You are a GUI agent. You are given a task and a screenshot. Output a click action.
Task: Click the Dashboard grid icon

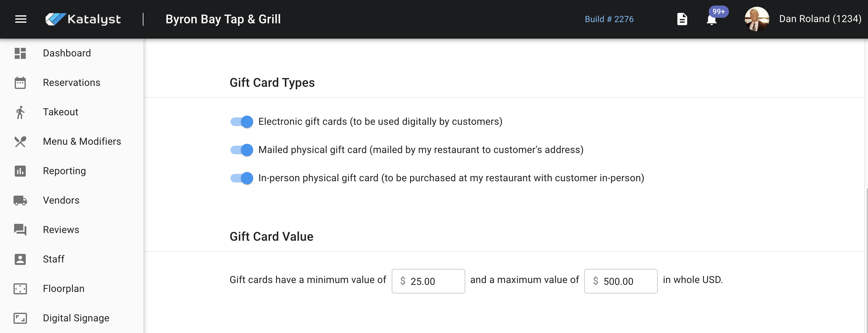tap(20, 53)
